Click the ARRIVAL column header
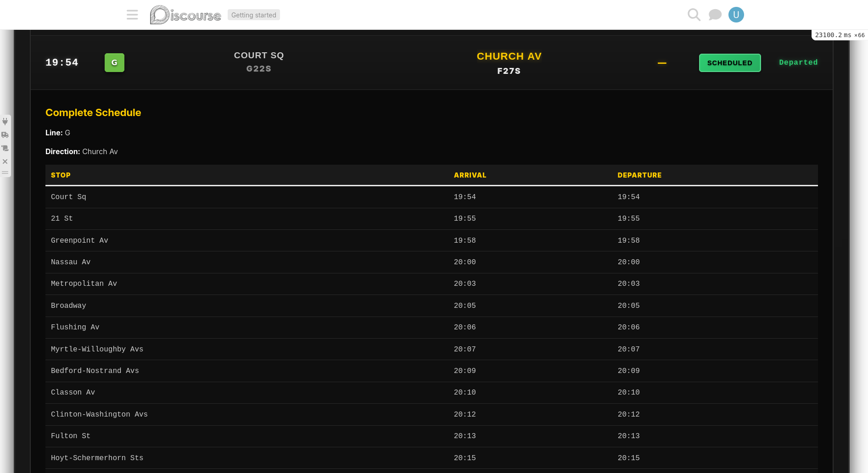The width and height of the screenshot is (868, 473). pyautogui.click(x=470, y=175)
